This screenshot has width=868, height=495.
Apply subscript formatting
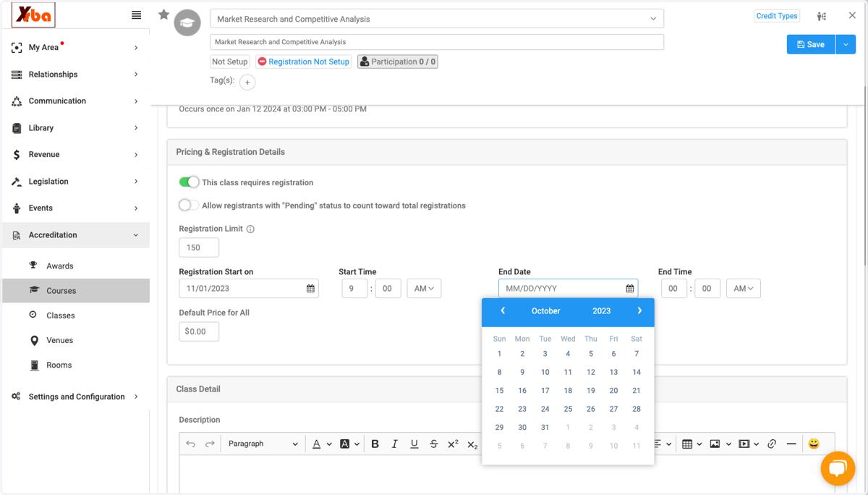point(472,444)
